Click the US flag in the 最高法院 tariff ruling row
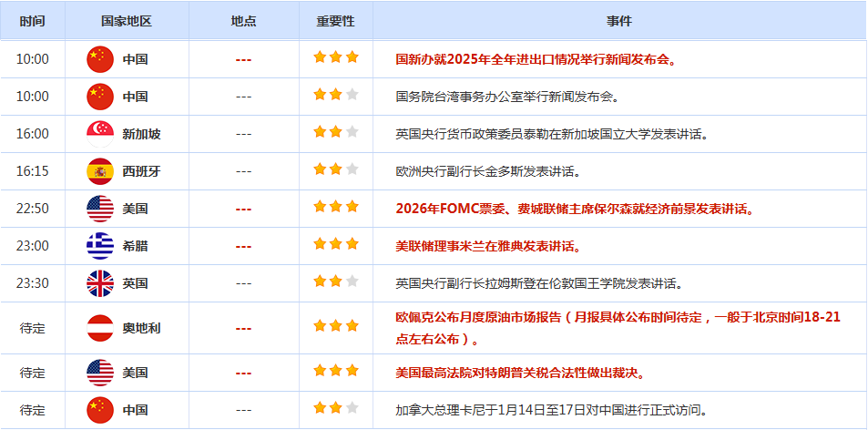The height and width of the screenshot is (430, 868). pos(100,373)
